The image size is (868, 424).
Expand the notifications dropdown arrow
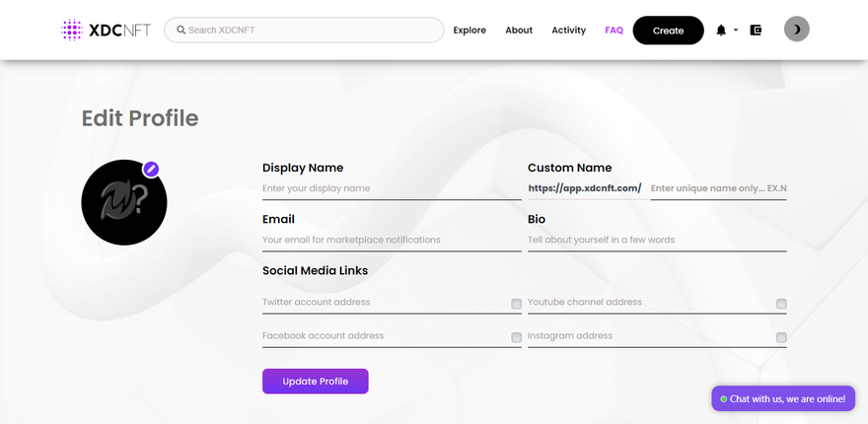[x=736, y=31]
